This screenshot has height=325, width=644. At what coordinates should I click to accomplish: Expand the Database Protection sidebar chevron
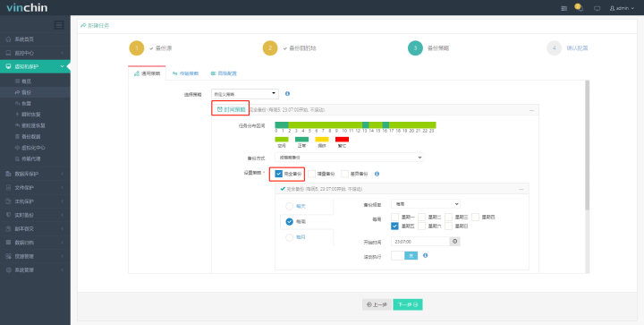(63, 175)
